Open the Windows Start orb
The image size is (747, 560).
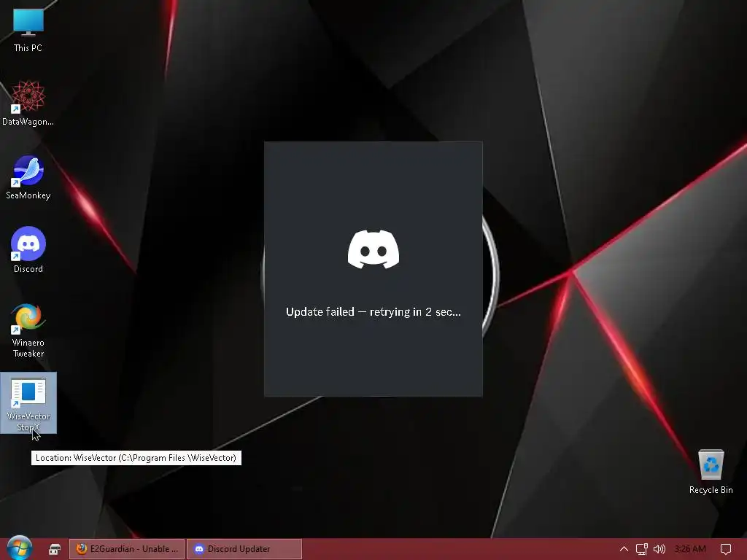tap(20, 548)
